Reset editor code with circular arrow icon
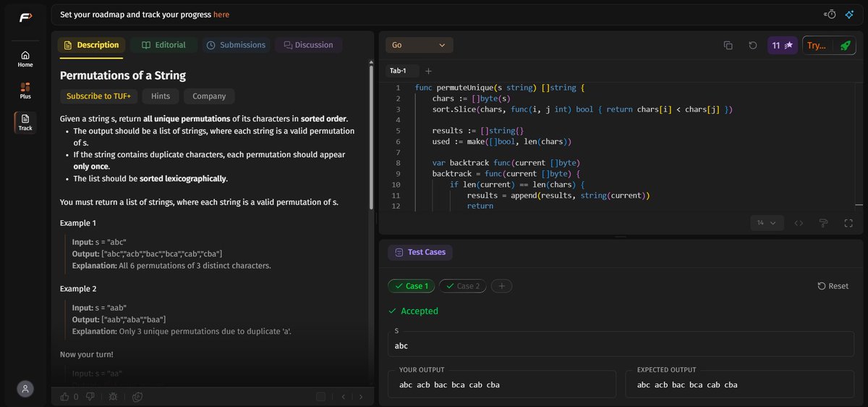Image resolution: width=868 pixels, height=407 pixels. pos(753,45)
